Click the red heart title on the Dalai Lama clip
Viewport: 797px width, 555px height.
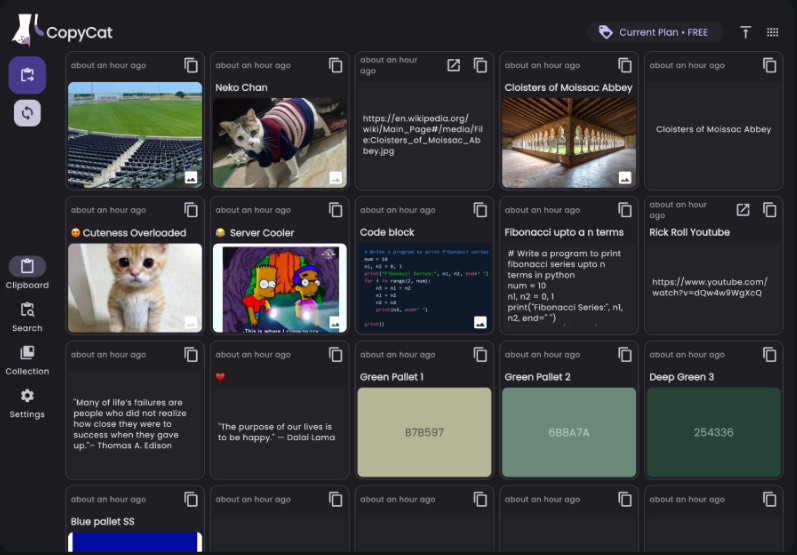click(220, 377)
